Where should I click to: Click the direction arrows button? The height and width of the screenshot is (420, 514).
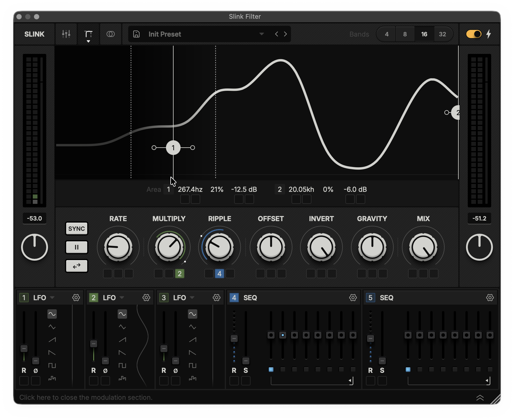click(77, 266)
